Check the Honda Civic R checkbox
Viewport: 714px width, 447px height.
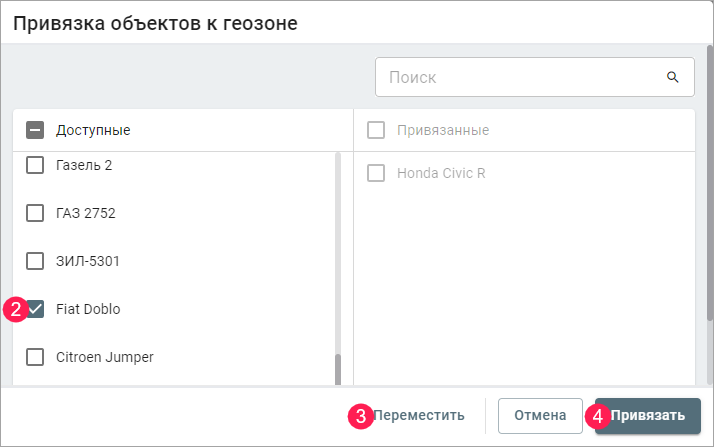click(x=376, y=173)
